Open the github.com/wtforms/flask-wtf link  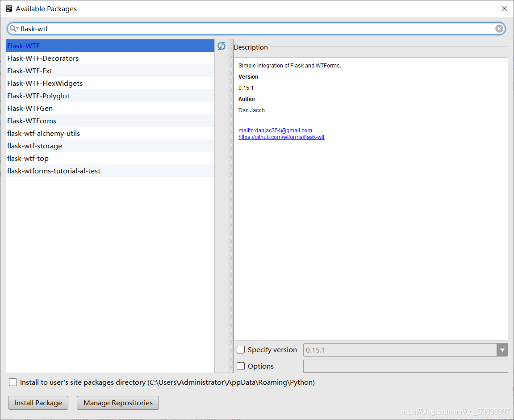pos(281,137)
